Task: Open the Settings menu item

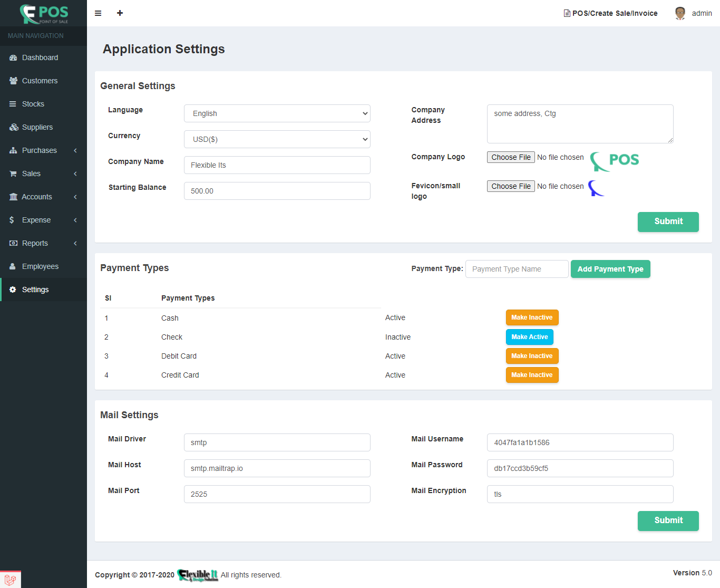Action: [x=35, y=290]
